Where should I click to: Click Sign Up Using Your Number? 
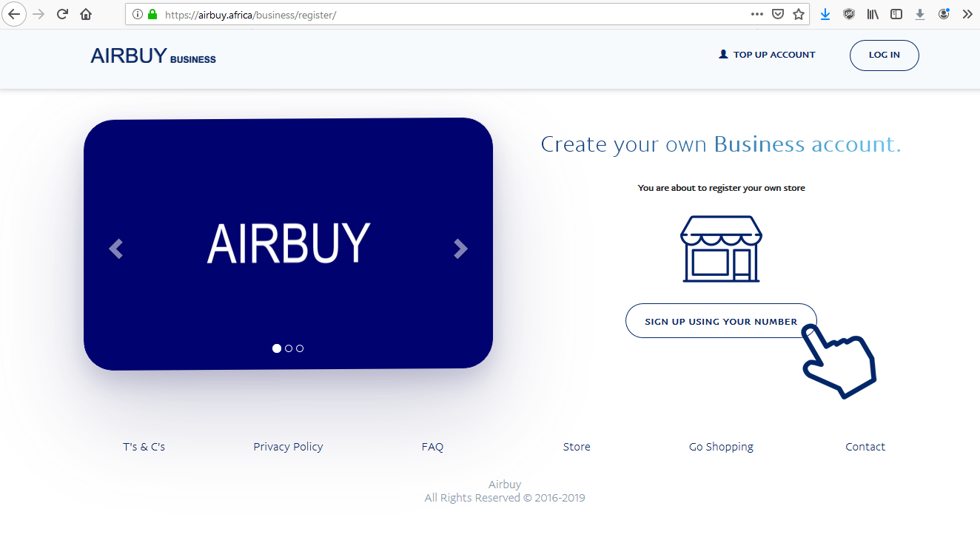(721, 321)
